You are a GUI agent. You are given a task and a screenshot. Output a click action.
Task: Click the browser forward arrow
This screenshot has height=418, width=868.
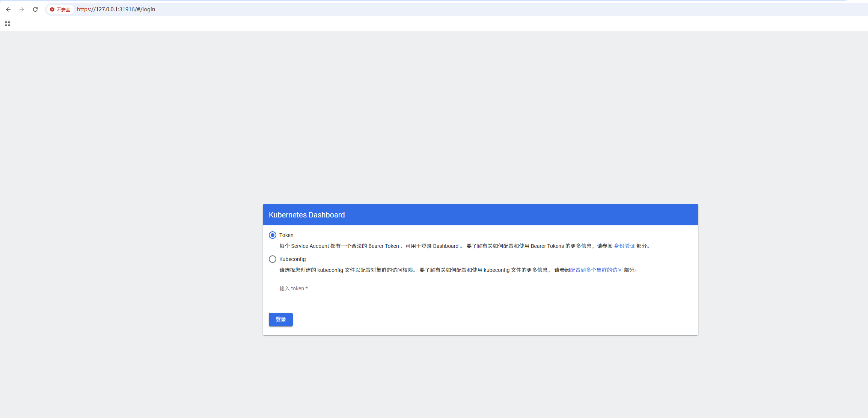22,9
